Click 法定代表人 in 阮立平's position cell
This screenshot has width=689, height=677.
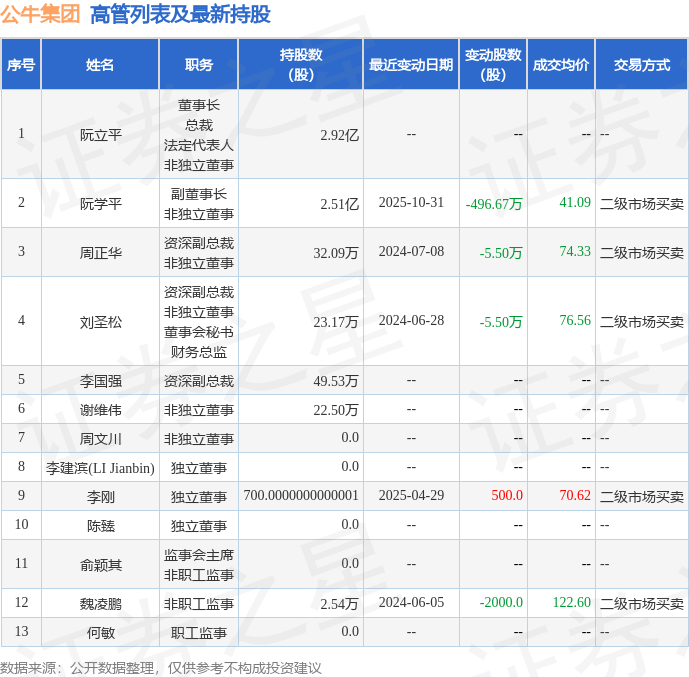[199, 145]
